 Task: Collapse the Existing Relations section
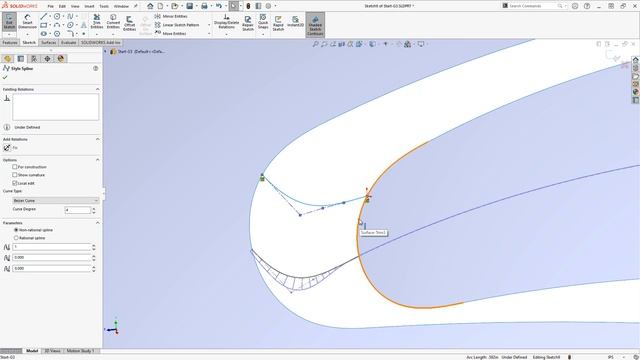98,89
